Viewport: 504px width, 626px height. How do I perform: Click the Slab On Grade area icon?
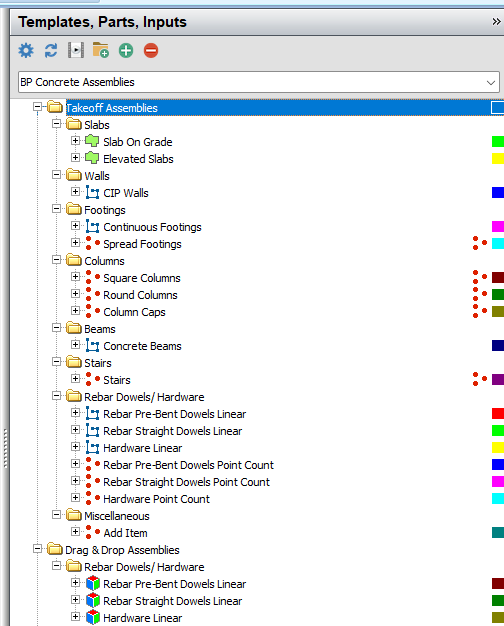coord(92,141)
